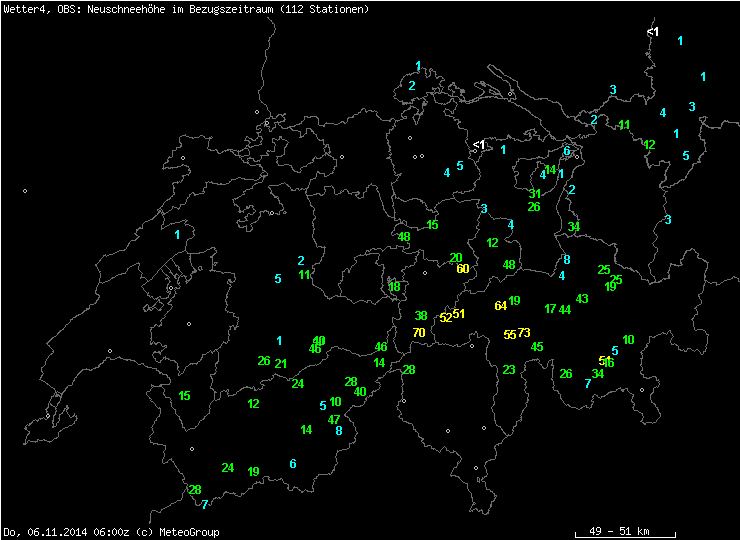Select the green 31 snow value

[x=535, y=194]
